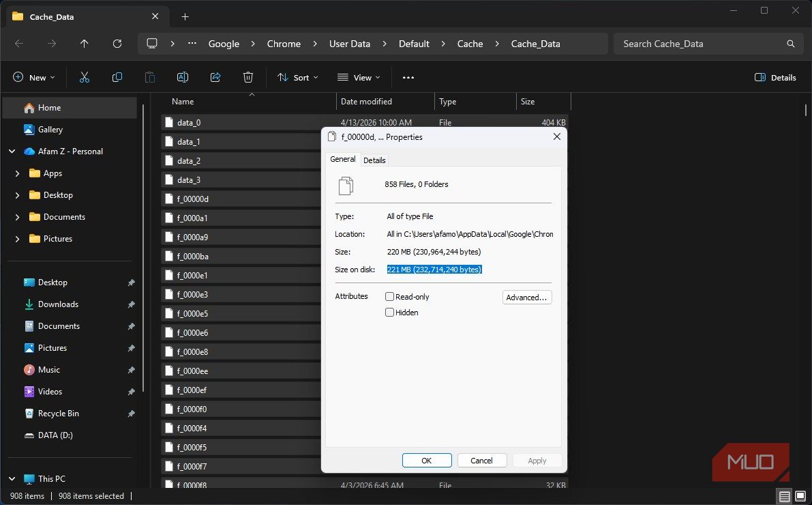Open Music quick access item

48,370
